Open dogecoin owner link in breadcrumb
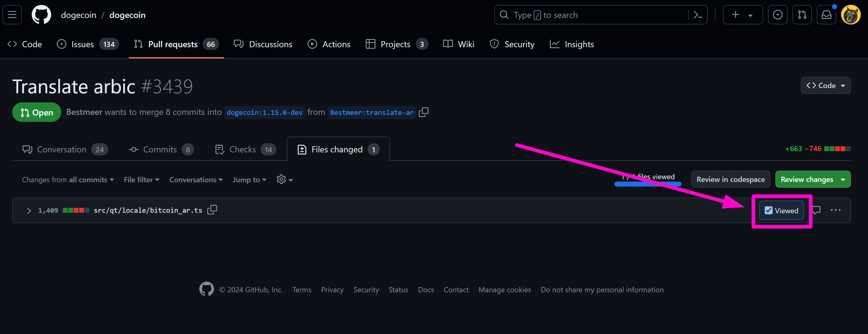Image resolution: width=868 pixels, height=334 pixels. tap(79, 15)
